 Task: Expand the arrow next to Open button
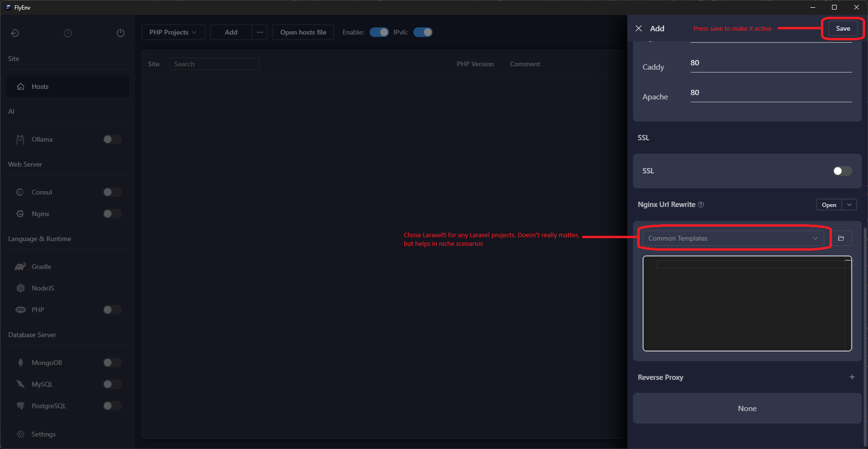click(849, 205)
